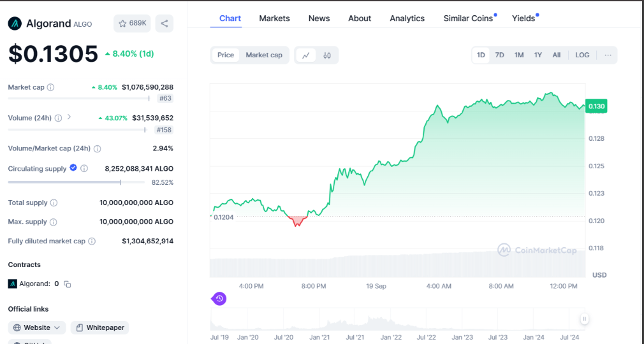Open the News tab
Viewport: 644px width, 344px height.
(319, 18)
